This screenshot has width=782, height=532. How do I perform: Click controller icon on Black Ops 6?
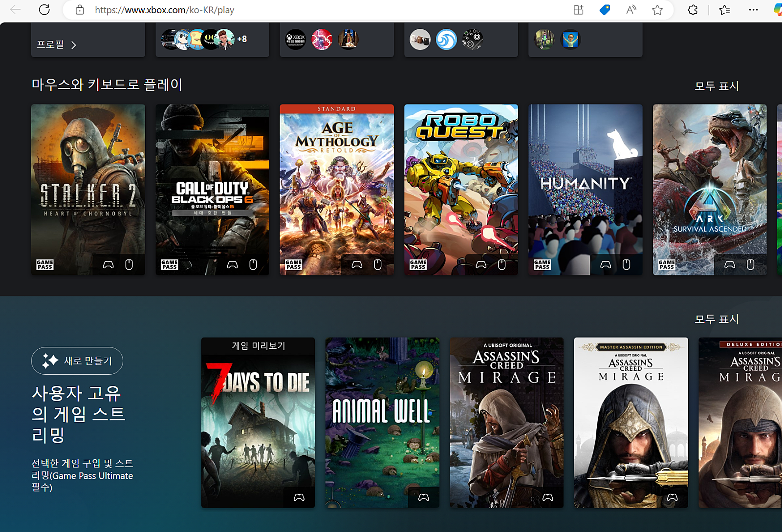(233, 265)
